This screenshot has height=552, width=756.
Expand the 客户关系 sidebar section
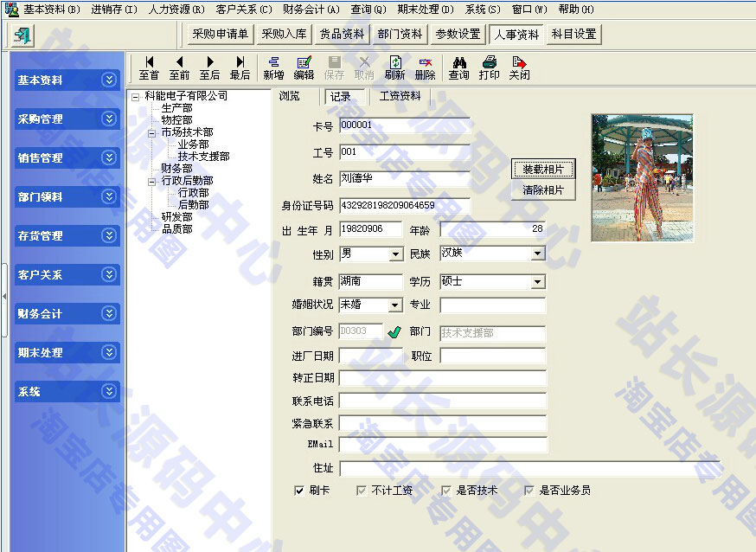click(110, 274)
